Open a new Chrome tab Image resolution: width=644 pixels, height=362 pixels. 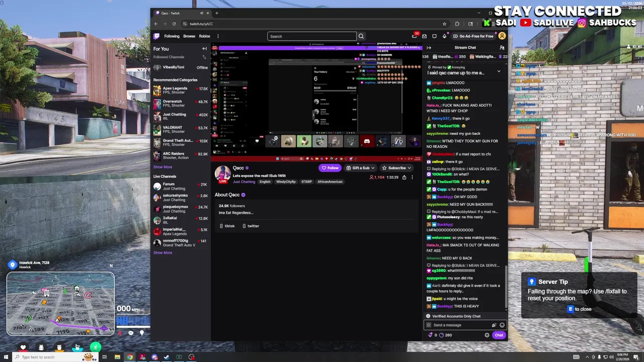coord(216,13)
